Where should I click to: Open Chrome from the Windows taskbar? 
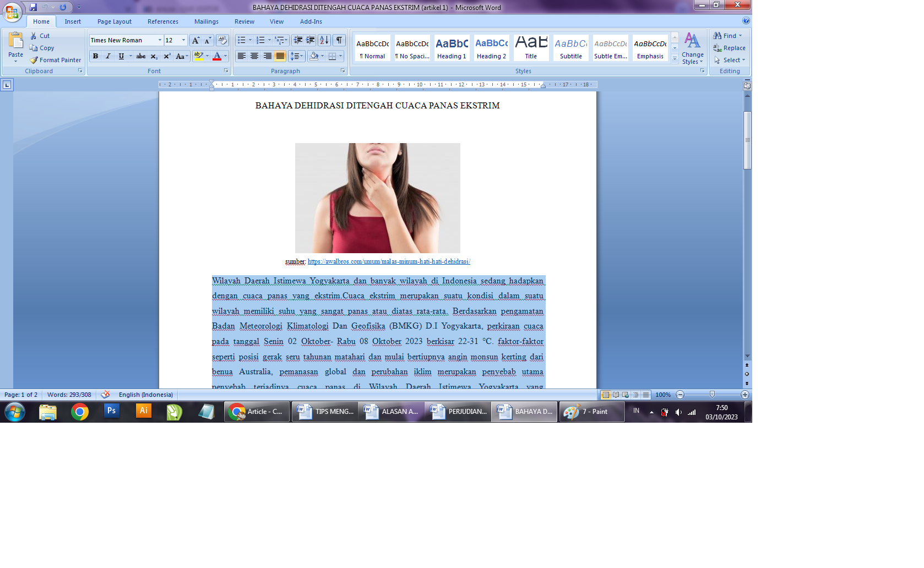[x=80, y=412]
